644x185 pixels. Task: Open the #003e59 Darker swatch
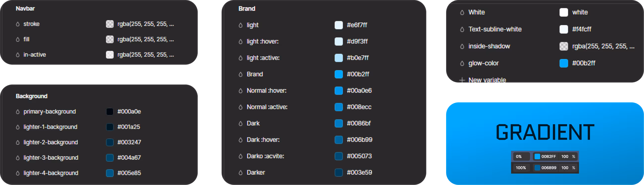pos(338,173)
